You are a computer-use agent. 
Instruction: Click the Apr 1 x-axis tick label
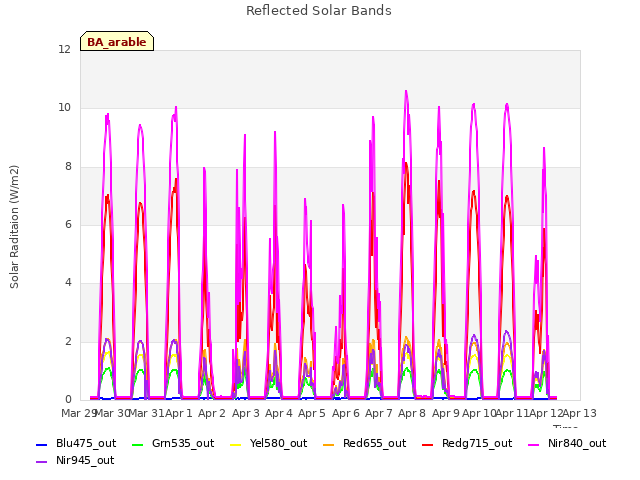(x=179, y=413)
